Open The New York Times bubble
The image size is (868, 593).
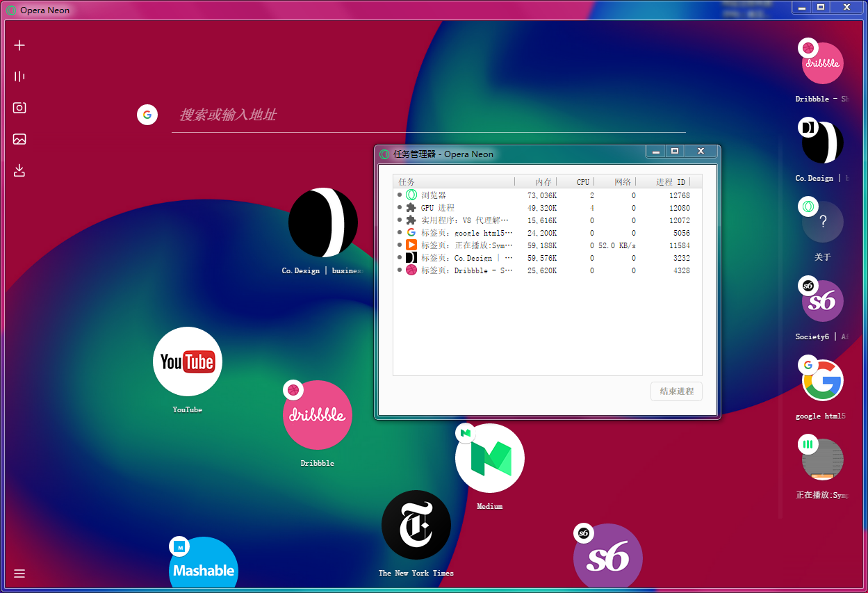[416, 525]
